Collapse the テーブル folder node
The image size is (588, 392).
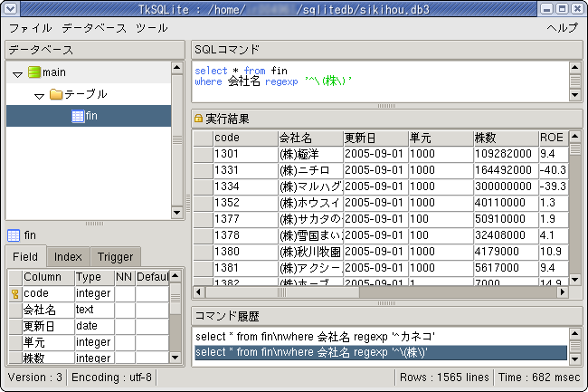coord(39,94)
